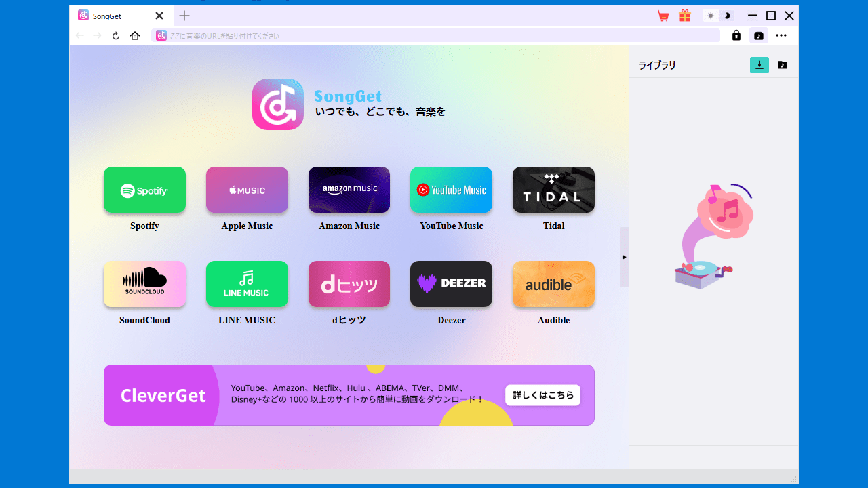
Task: Select the Spotify music service
Action: point(144,190)
